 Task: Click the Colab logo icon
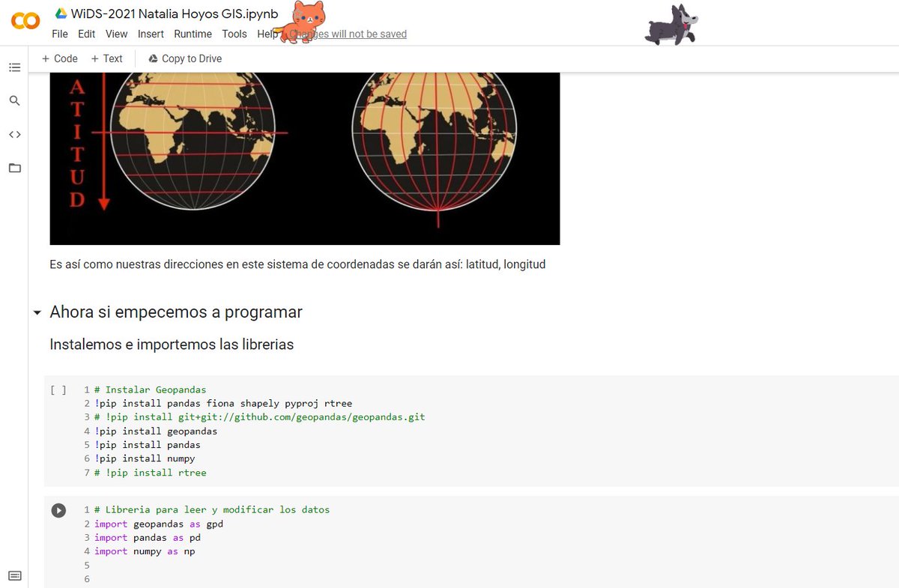pyautogui.click(x=25, y=21)
